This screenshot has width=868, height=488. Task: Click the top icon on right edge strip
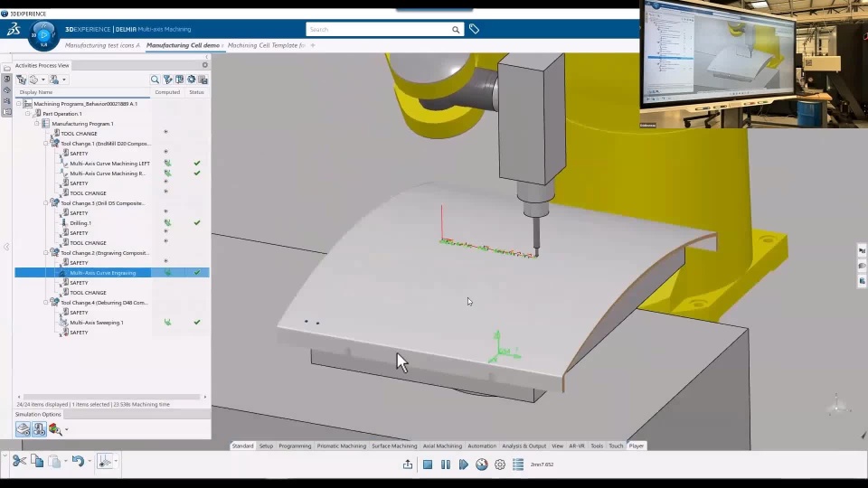click(x=862, y=250)
